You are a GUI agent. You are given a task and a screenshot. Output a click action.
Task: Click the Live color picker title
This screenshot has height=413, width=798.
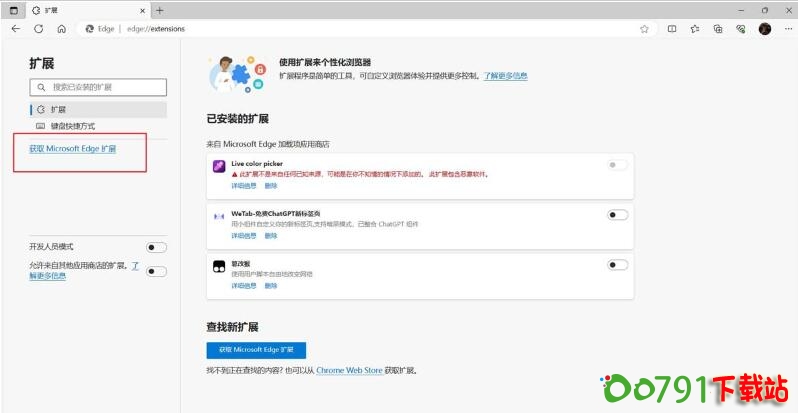point(257,164)
